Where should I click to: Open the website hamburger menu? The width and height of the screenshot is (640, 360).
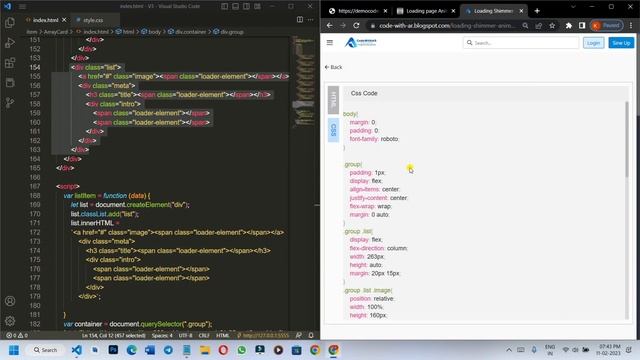tap(330, 42)
